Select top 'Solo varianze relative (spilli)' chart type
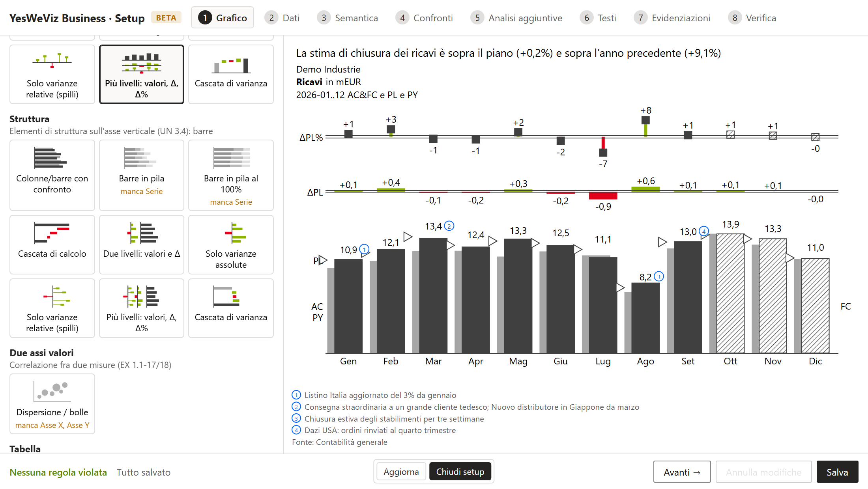 click(52, 74)
